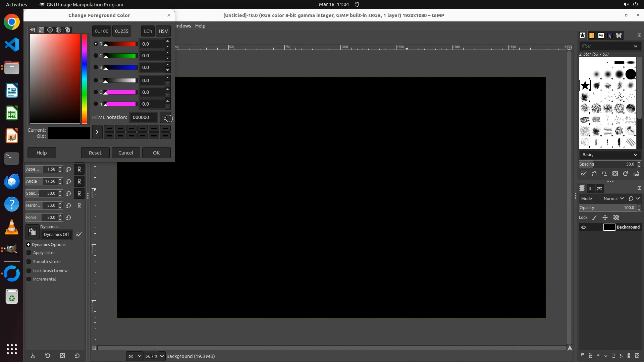Switch to the CMYK color selector tab
The image size is (644, 362).
41,30
